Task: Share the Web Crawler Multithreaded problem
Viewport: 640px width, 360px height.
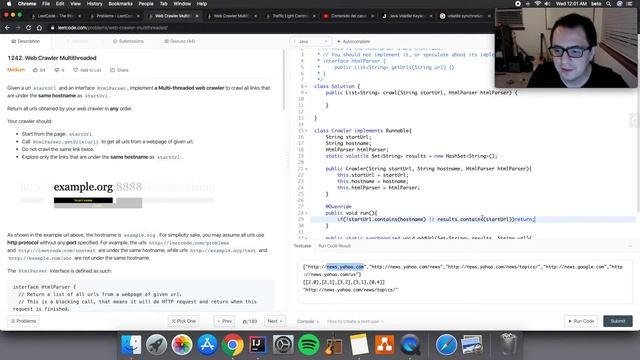Action: pos(119,70)
